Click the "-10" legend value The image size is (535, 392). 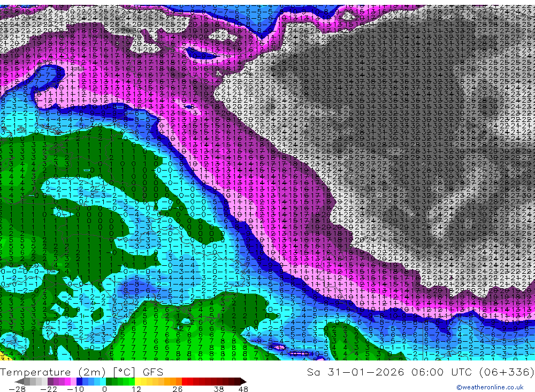click(x=75, y=389)
